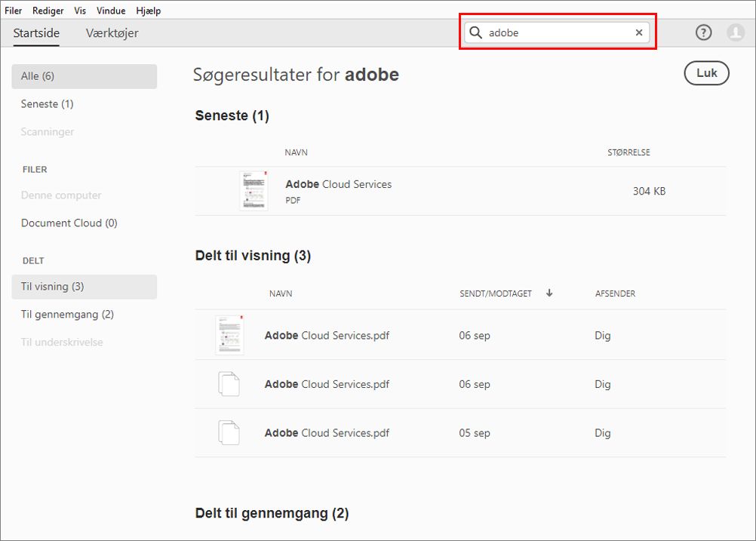This screenshot has height=541, width=756.
Task: Select Seneste (1) in sidebar
Action: (x=48, y=104)
